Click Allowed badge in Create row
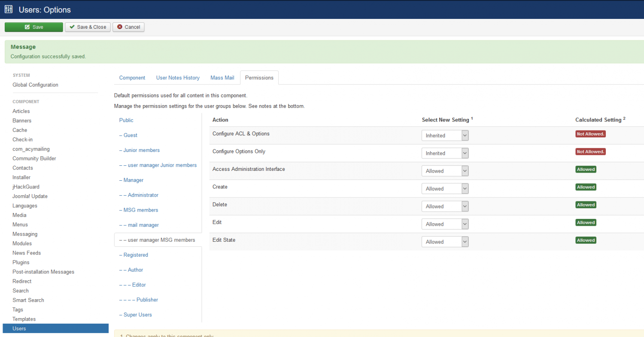The image size is (644, 337). click(586, 187)
